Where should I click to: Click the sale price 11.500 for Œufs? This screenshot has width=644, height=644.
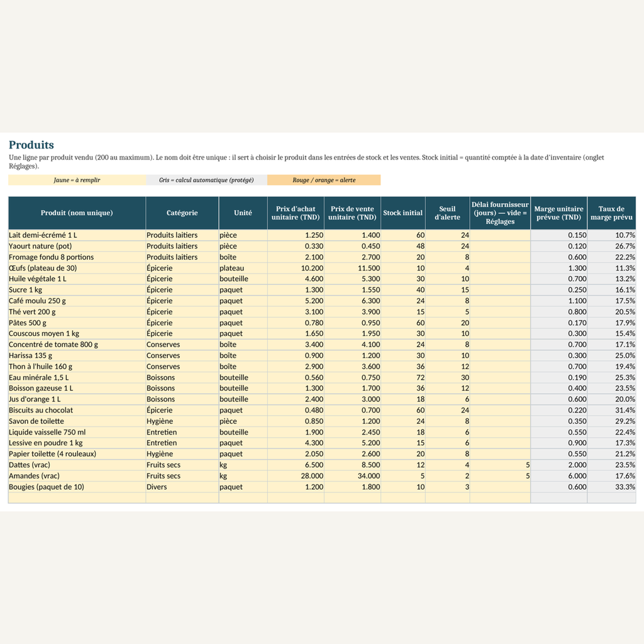point(352,268)
